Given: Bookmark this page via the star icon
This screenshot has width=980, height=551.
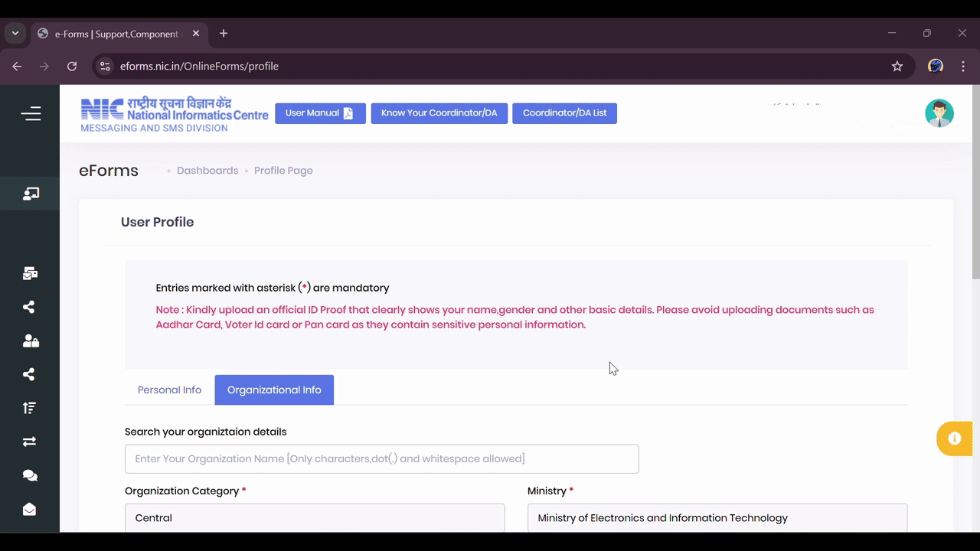Looking at the screenshot, I should pos(897,67).
